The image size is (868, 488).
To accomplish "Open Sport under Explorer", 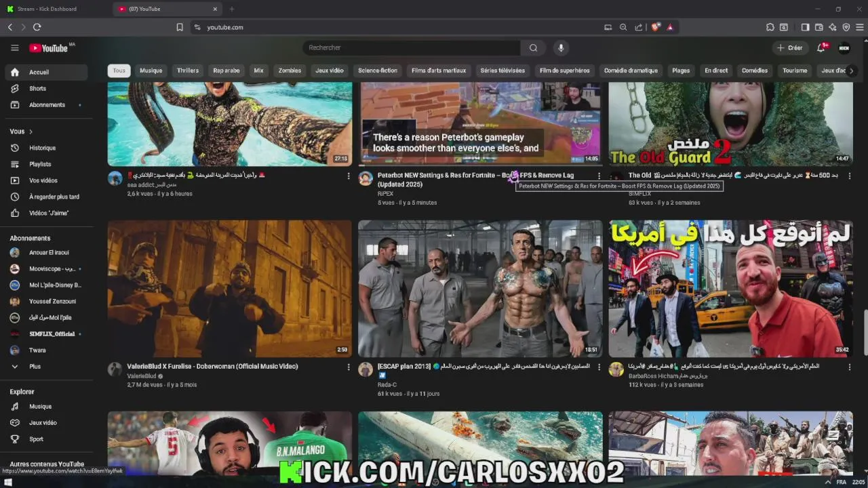I will (46, 439).
